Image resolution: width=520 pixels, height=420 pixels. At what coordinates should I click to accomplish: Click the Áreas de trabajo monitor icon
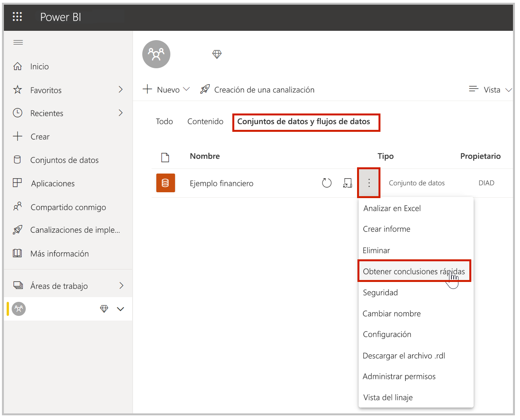coord(18,285)
